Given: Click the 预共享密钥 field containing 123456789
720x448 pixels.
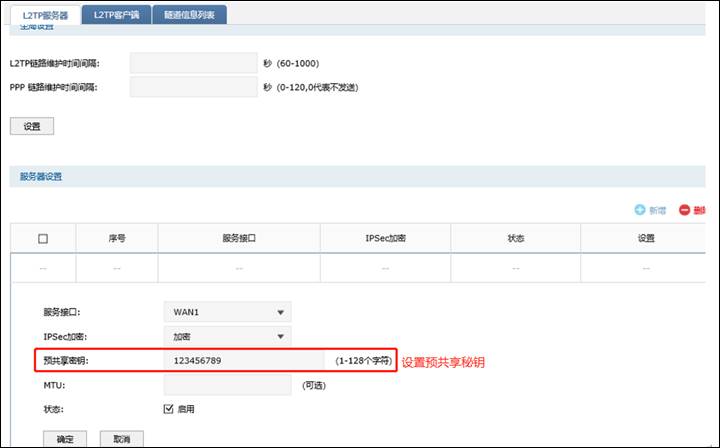Looking at the screenshot, I should (243, 360).
